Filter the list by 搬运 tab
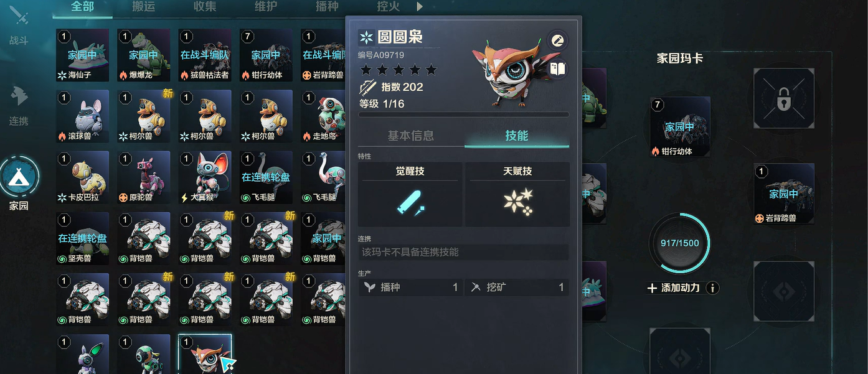Viewport: 868px width, 374px height. pyautogui.click(x=144, y=7)
